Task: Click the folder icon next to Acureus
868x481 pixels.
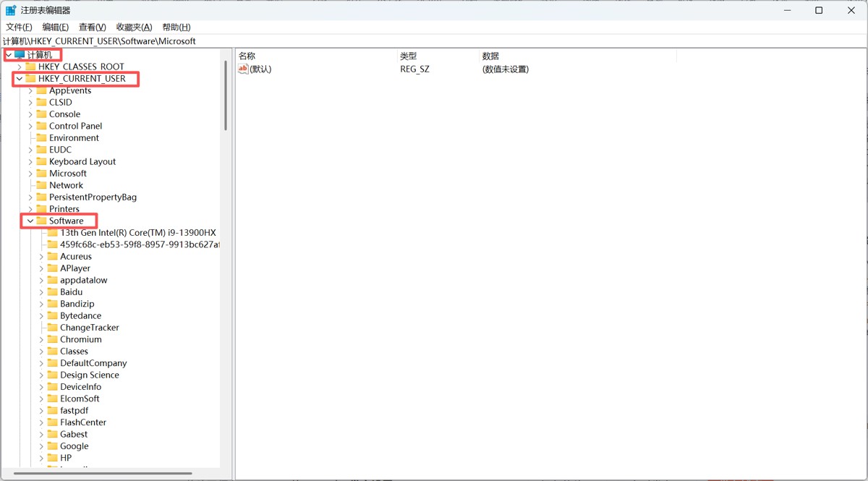Action: tap(52, 256)
